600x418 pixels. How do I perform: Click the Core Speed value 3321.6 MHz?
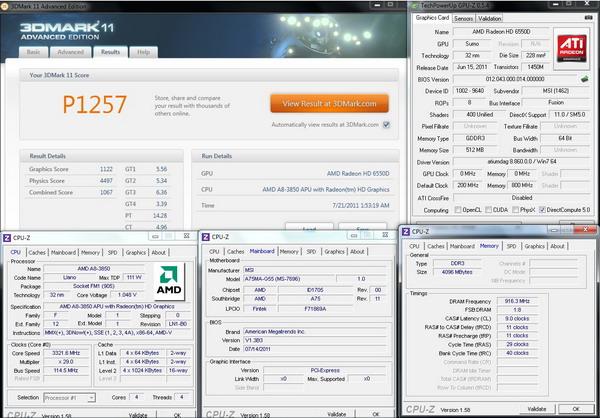tap(68, 353)
